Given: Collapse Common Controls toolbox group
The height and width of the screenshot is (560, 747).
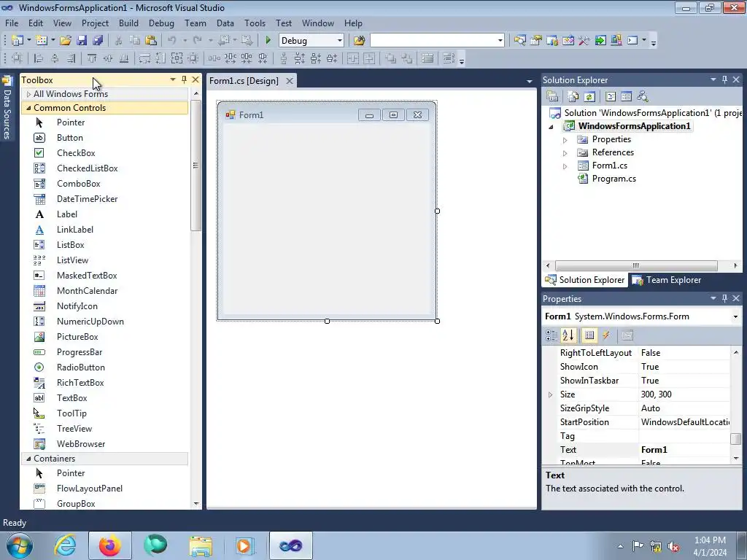Looking at the screenshot, I should pos(28,108).
